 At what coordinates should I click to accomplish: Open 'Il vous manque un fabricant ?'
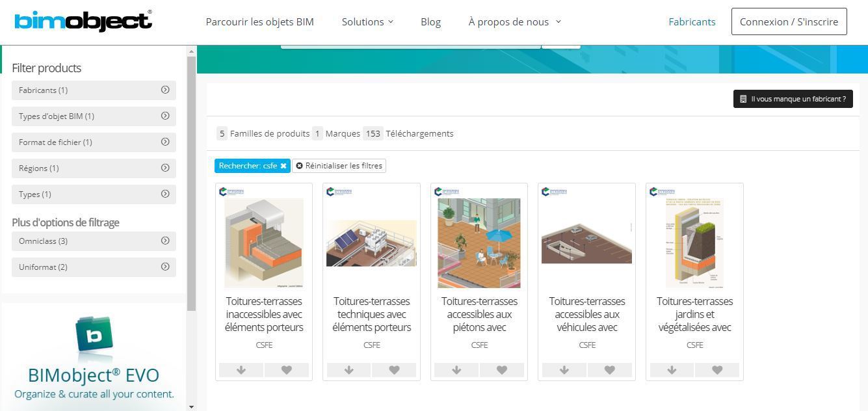click(x=792, y=98)
